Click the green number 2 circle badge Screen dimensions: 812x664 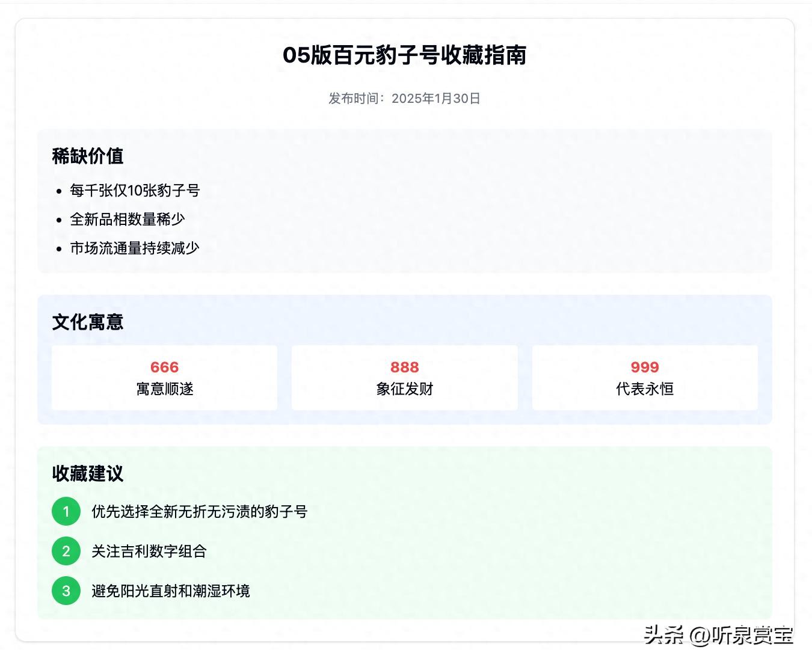66,552
